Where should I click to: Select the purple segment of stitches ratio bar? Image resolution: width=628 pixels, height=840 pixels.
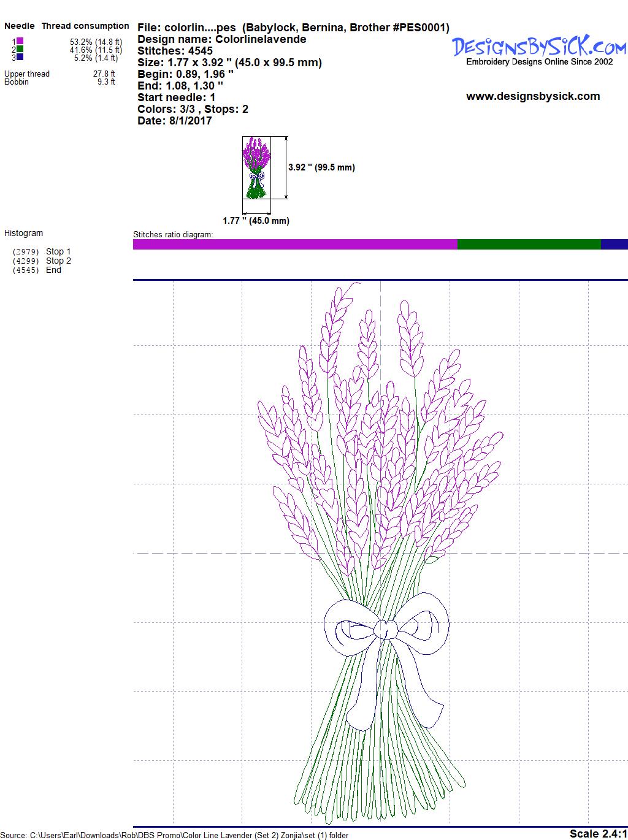[294, 245]
